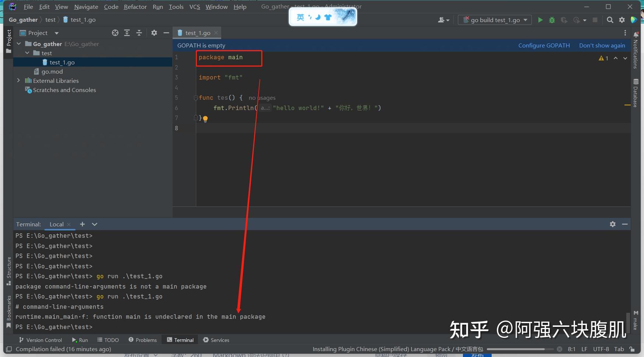Expand External Libraries node
Image resolution: width=644 pixels, height=357 pixels.
point(19,81)
